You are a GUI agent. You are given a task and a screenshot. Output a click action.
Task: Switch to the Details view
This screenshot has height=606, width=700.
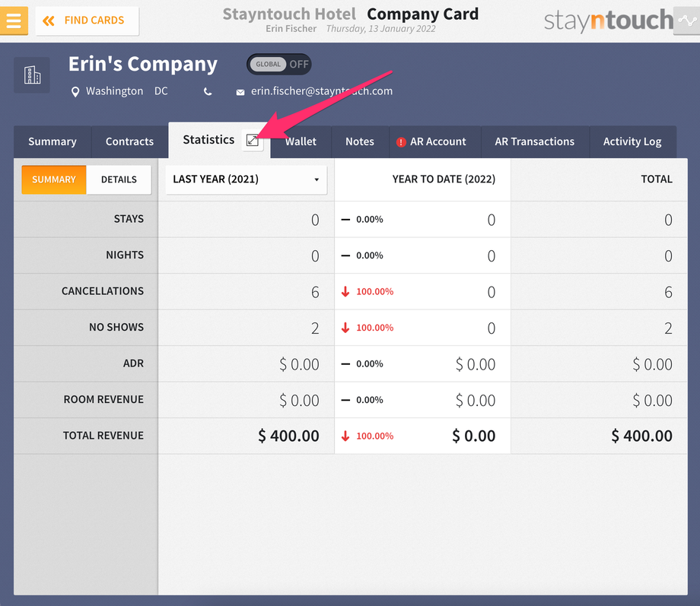119,179
